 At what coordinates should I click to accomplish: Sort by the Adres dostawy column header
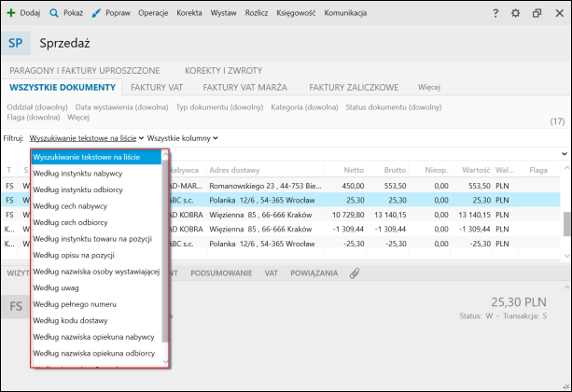coord(234,170)
